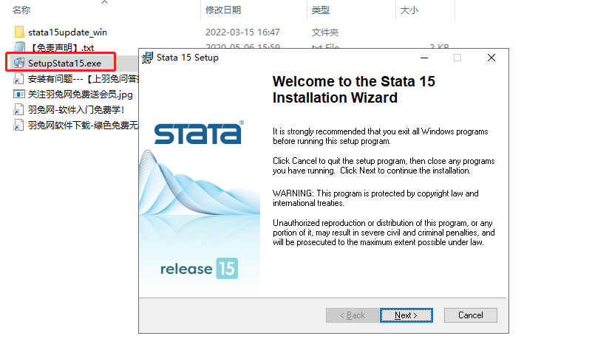The width and height of the screenshot is (592, 364).
Task: Click the Next button in wizard
Action: 406,315
